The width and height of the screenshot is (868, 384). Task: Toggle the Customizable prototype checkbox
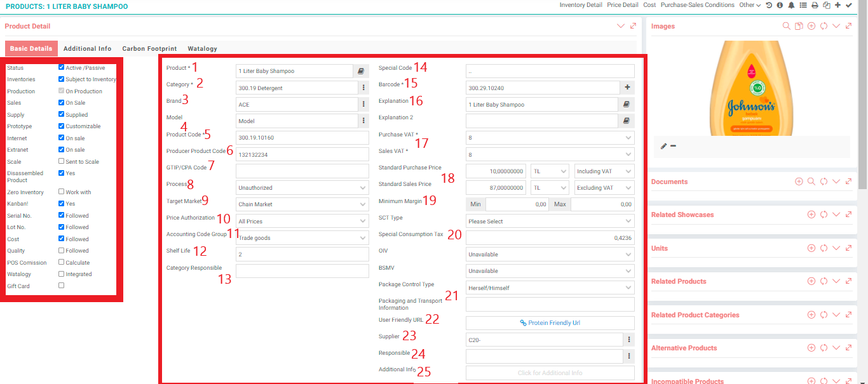[61, 126]
